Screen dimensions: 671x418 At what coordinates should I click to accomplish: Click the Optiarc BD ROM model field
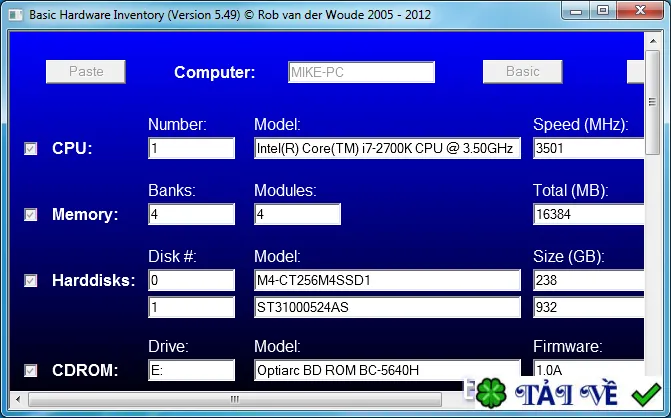coord(387,370)
